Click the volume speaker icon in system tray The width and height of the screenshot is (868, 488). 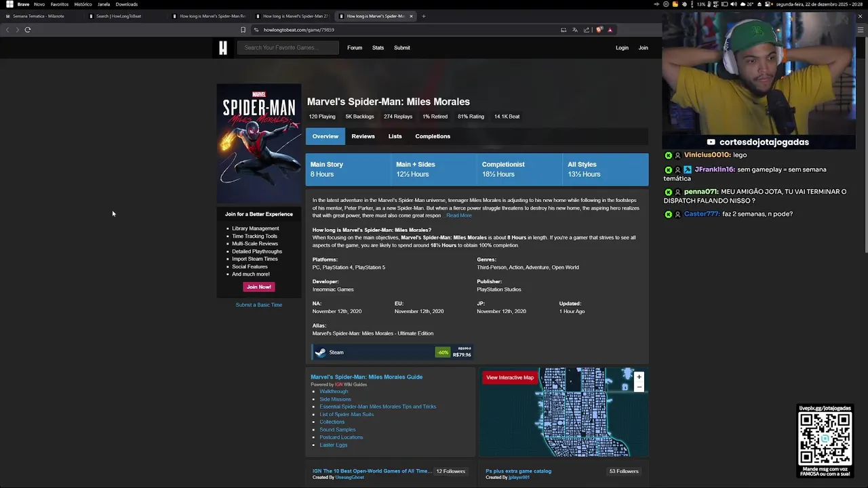tap(734, 4)
